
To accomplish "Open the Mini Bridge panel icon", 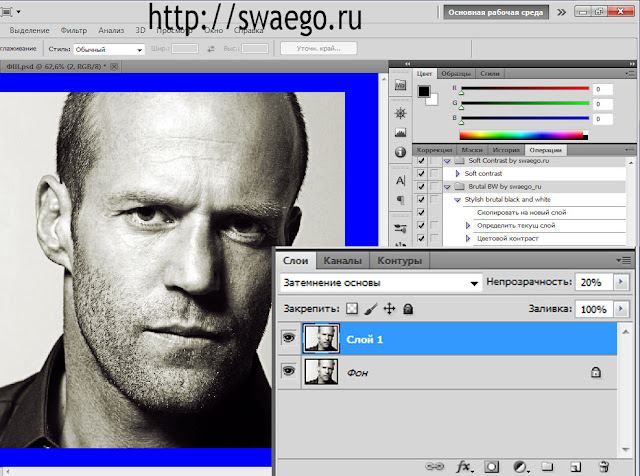I will point(400,85).
